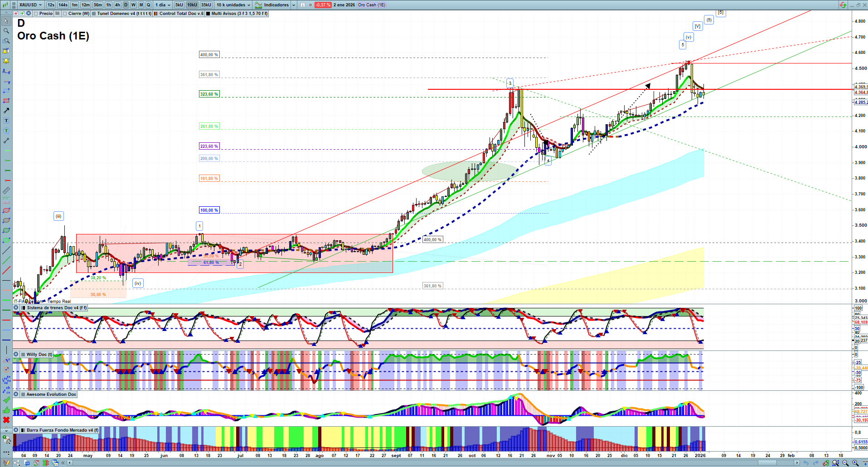Select the W weekly timeframe button
Image resolution: width=868 pixels, height=467 pixels.
point(133,5)
